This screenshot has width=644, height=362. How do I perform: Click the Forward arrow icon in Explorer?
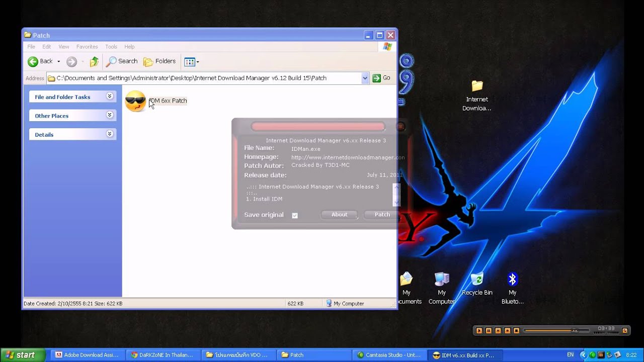click(72, 61)
